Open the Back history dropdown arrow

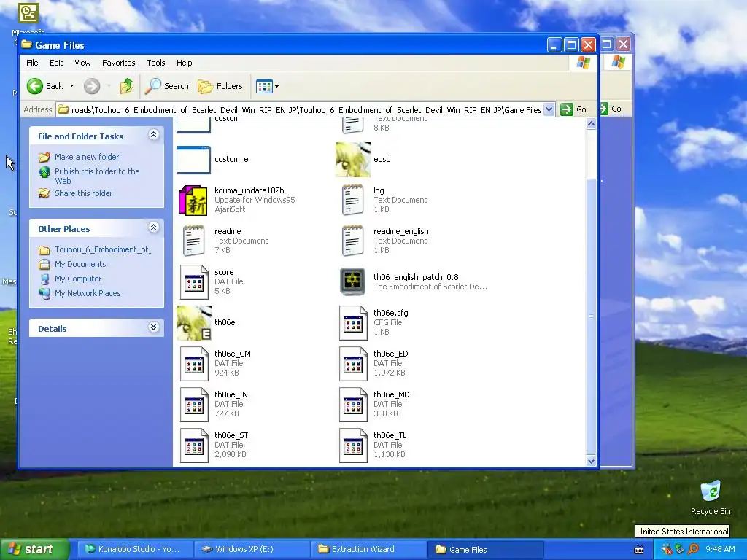point(72,86)
